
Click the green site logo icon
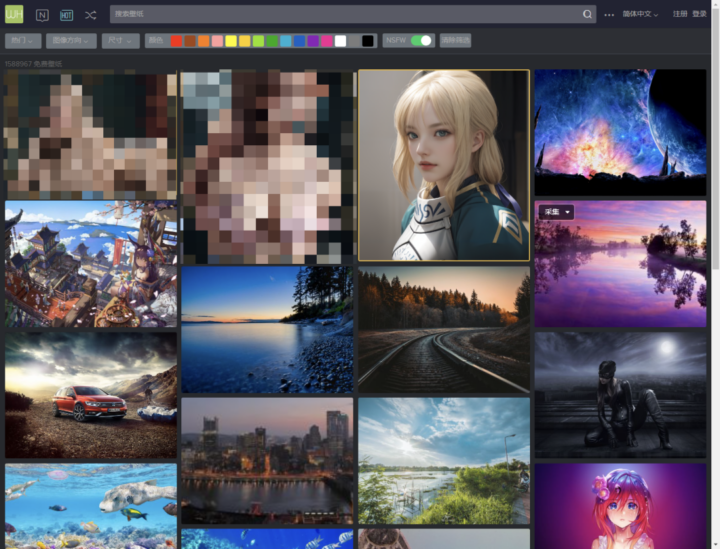coord(16,15)
